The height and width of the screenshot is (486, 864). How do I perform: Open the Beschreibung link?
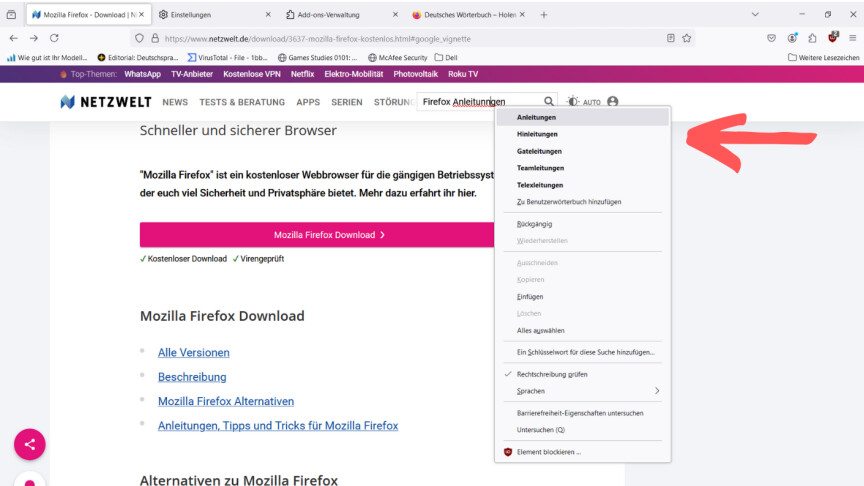[192, 377]
